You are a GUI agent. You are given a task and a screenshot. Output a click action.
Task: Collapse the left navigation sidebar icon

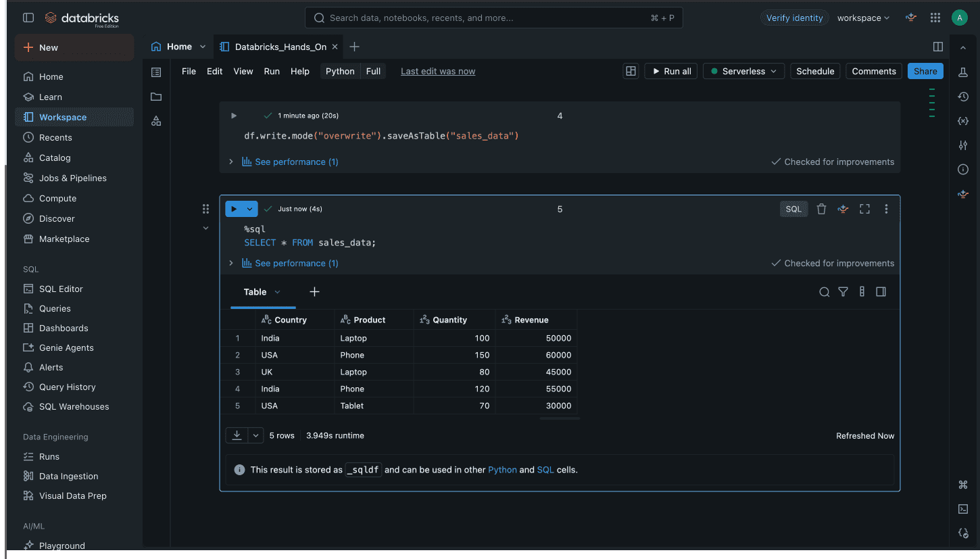point(28,18)
